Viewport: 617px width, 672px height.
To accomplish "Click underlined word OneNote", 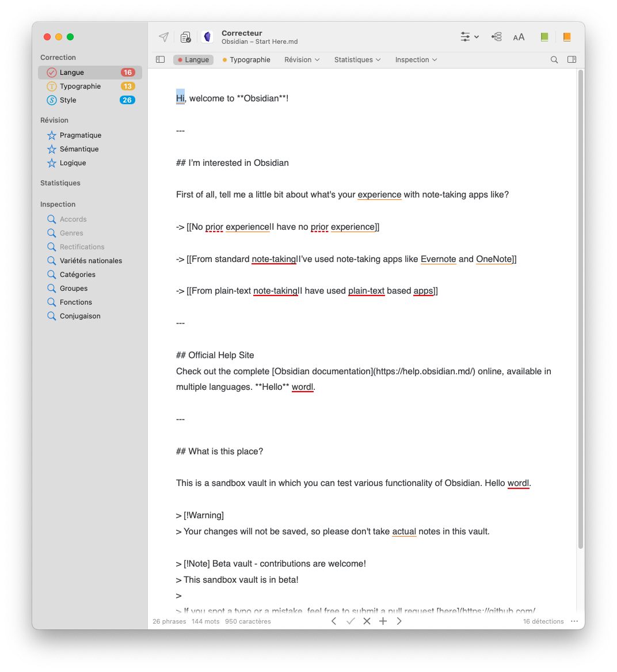I will point(494,259).
